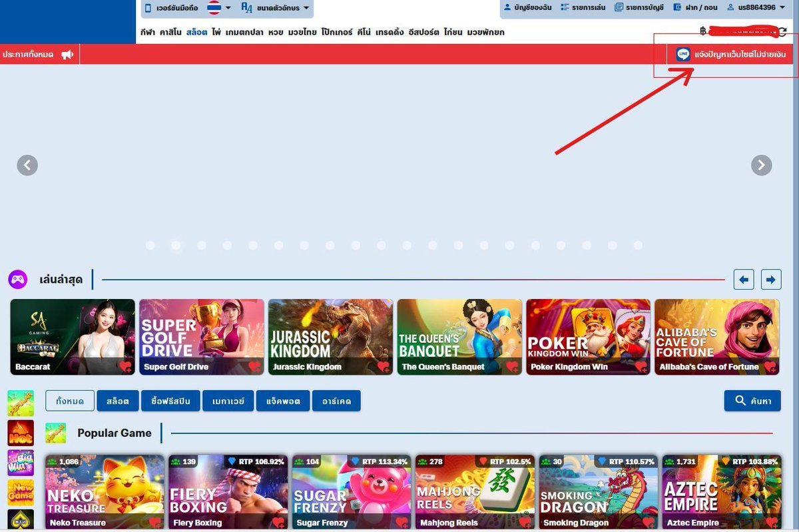Screen dimensions: 799x532
Task: Open the Aztec Empire game card
Action: pos(722,493)
